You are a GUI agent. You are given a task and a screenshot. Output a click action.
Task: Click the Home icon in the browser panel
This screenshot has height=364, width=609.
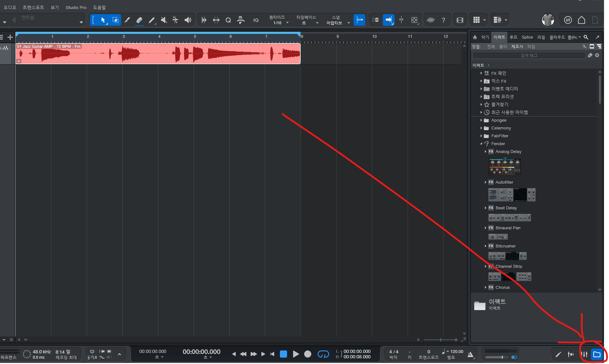tap(475, 37)
